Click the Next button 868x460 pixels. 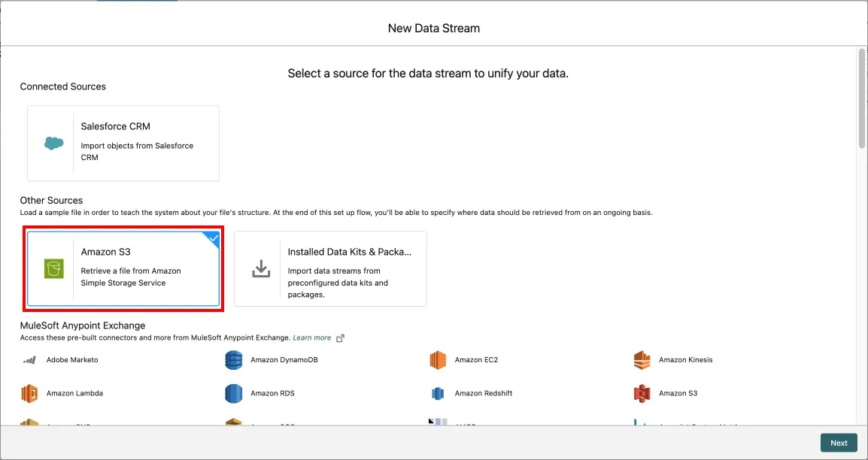(x=839, y=443)
